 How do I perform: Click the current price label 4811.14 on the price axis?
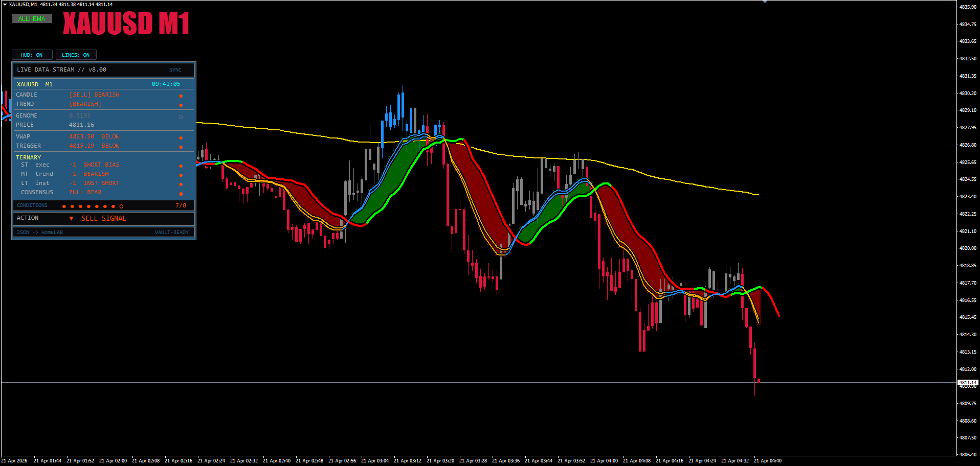tap(968, 382)
